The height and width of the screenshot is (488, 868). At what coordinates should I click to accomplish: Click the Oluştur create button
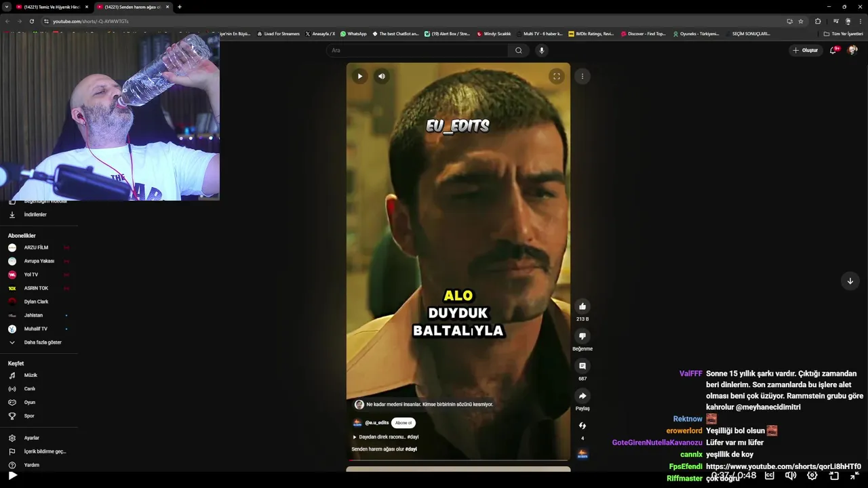pyautogui.click(x=806, y=50)
